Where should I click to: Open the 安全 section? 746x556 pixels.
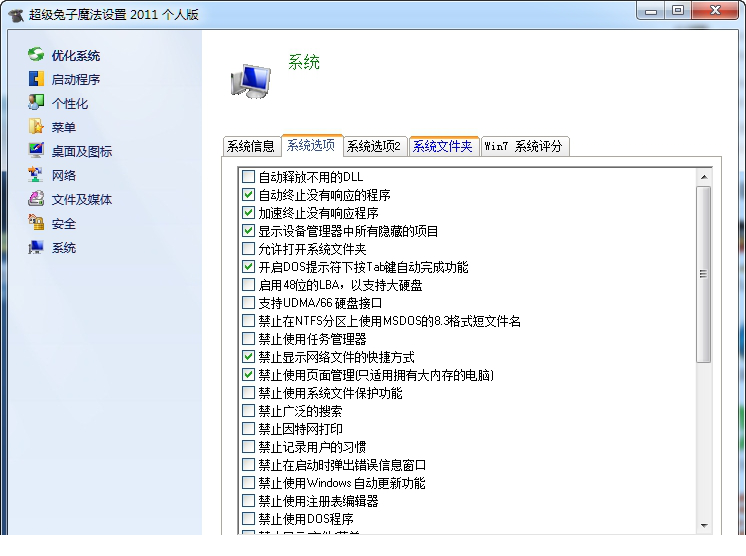[x=64, y=224]
